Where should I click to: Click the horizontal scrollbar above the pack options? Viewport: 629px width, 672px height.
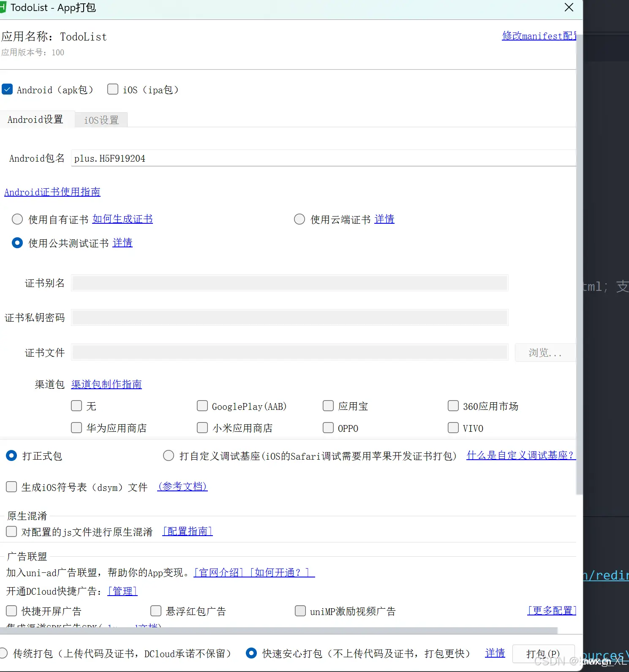(279, 631)
